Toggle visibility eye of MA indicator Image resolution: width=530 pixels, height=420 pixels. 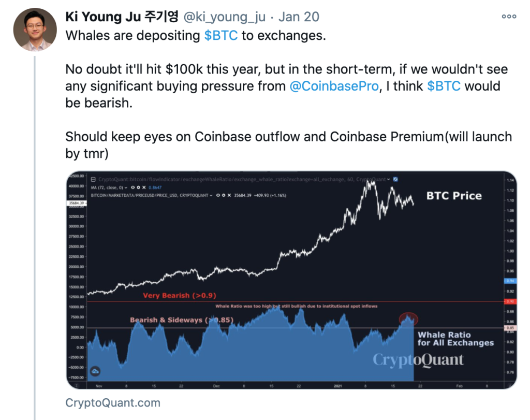[x=133, y=187]
